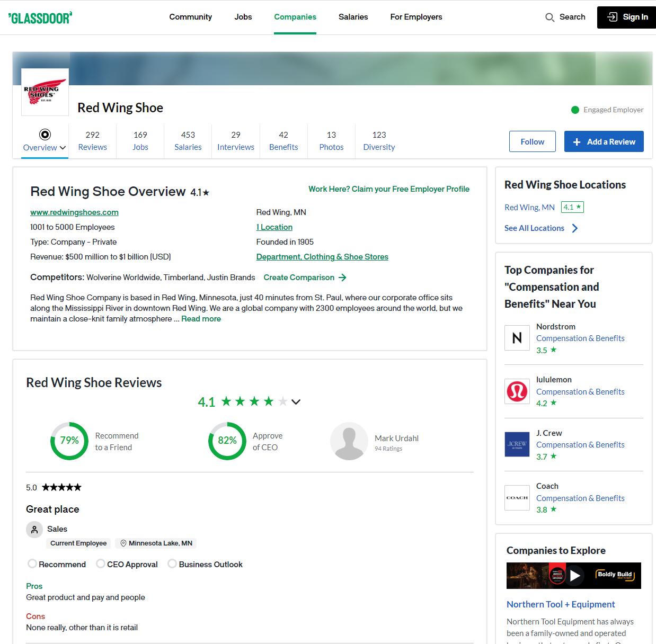Open J.Crew Compensation & Benefits link

pos(580,445)
